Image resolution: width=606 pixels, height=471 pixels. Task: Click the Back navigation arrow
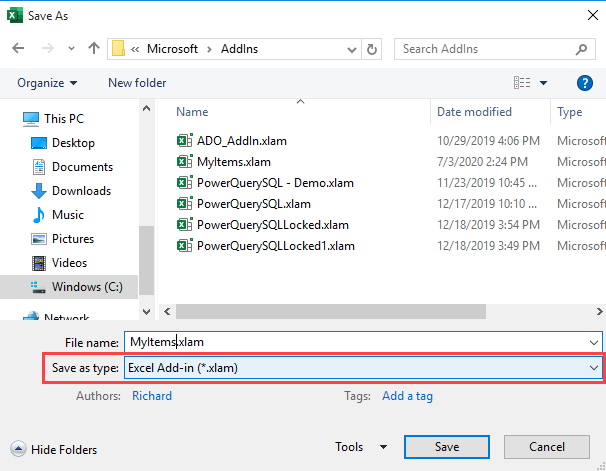click(x=21, y=49)
